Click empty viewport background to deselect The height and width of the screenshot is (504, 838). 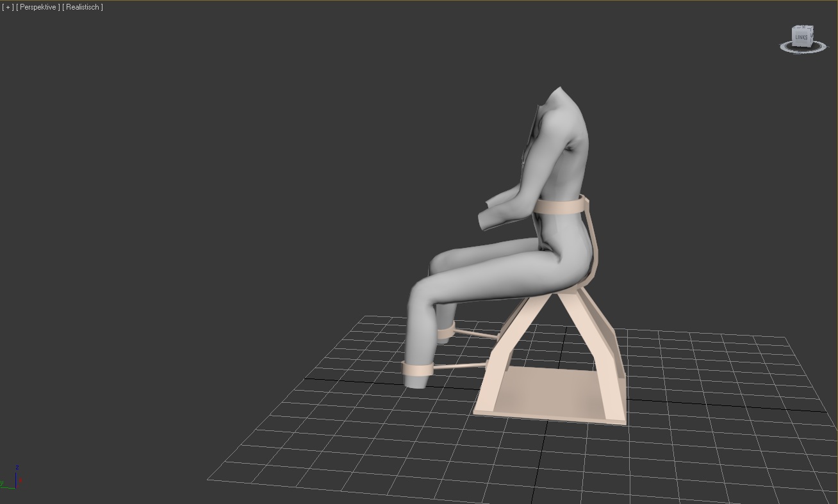[192, 192]
